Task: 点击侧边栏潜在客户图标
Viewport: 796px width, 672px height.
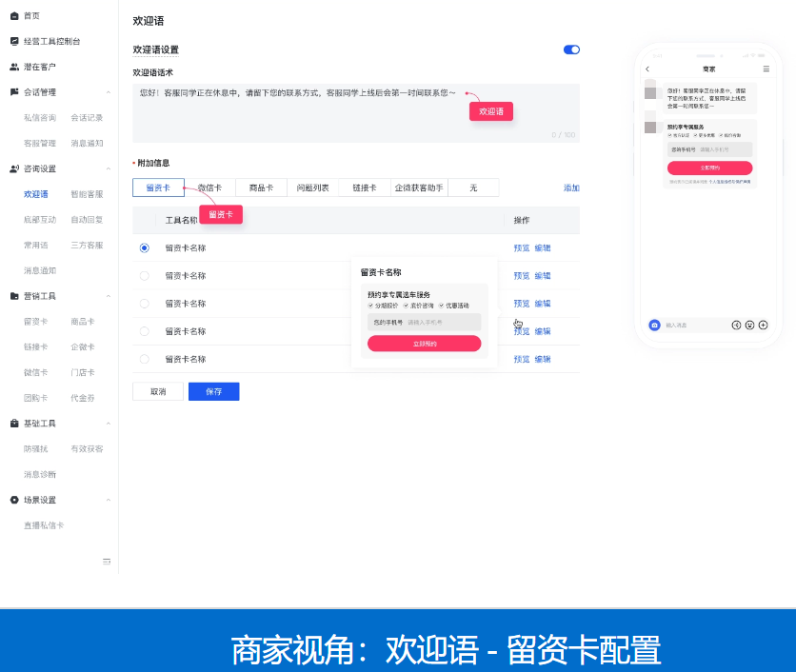Action: (x=13, y=67)
